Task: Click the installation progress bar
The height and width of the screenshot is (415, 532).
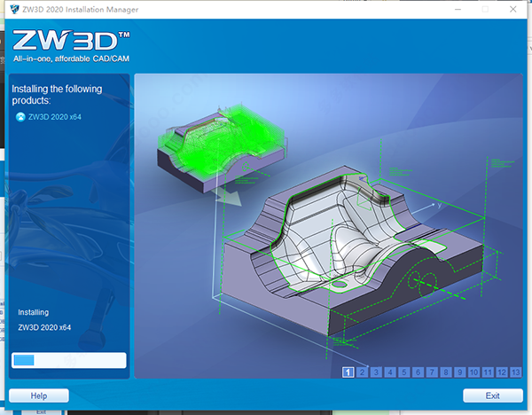Action: [69, 360]
